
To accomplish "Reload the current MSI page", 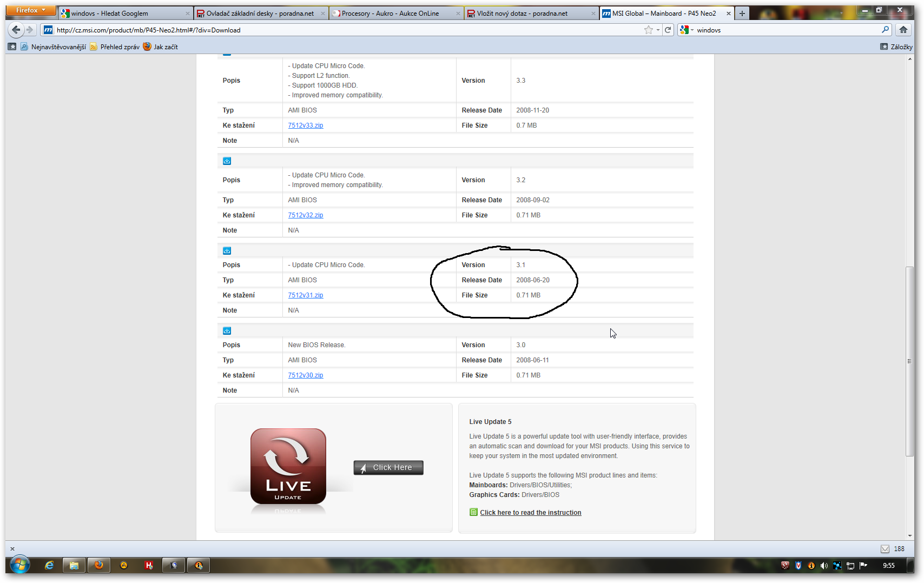I will coord(668,30).
